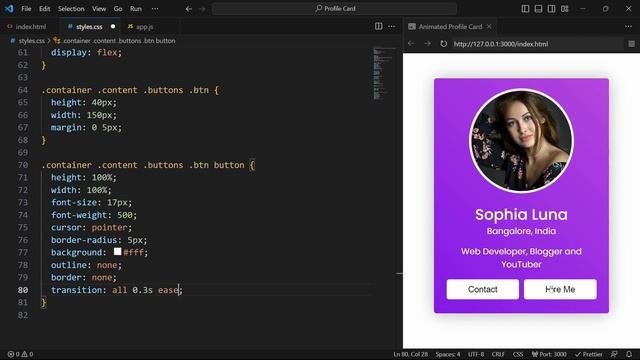Focus the Profile Card command search box
The width and height of the screenshot is (640, 360).
click(x=334, y=9)
